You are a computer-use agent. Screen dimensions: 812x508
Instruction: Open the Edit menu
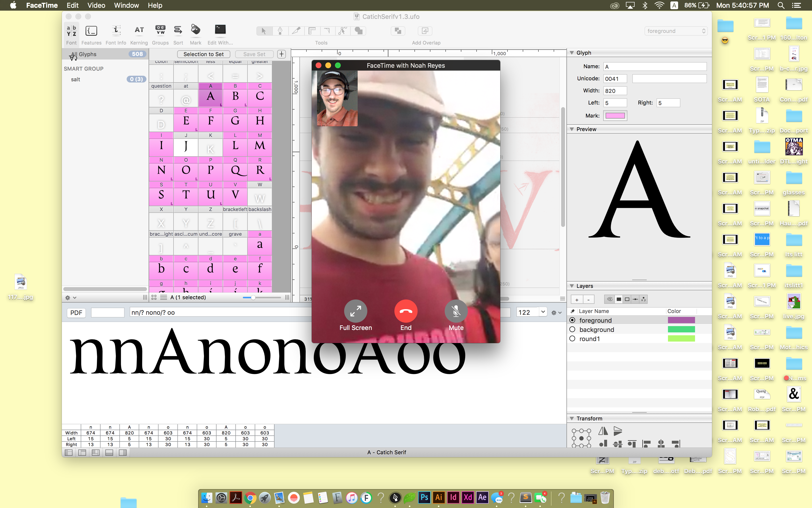tap(72, 5)
